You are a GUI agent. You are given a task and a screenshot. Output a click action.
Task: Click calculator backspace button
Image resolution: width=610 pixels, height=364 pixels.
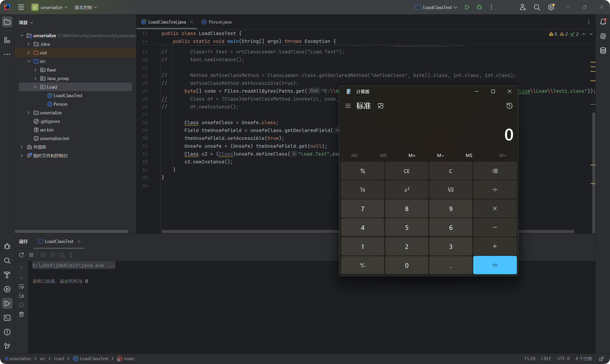point(495,171)
